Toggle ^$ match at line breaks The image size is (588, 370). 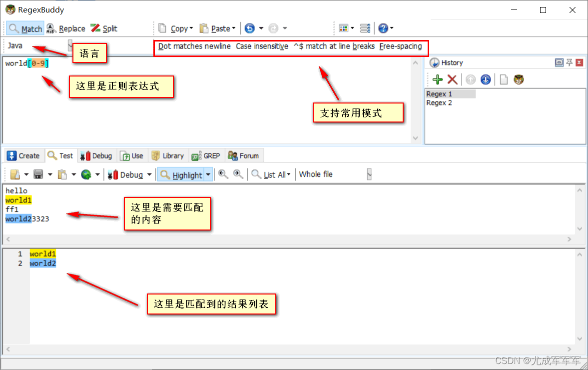coord(334,46)
